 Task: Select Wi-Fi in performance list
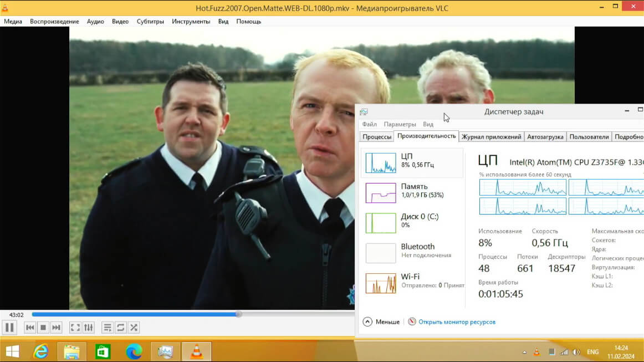pyautogui.click(x=412, y=283)
